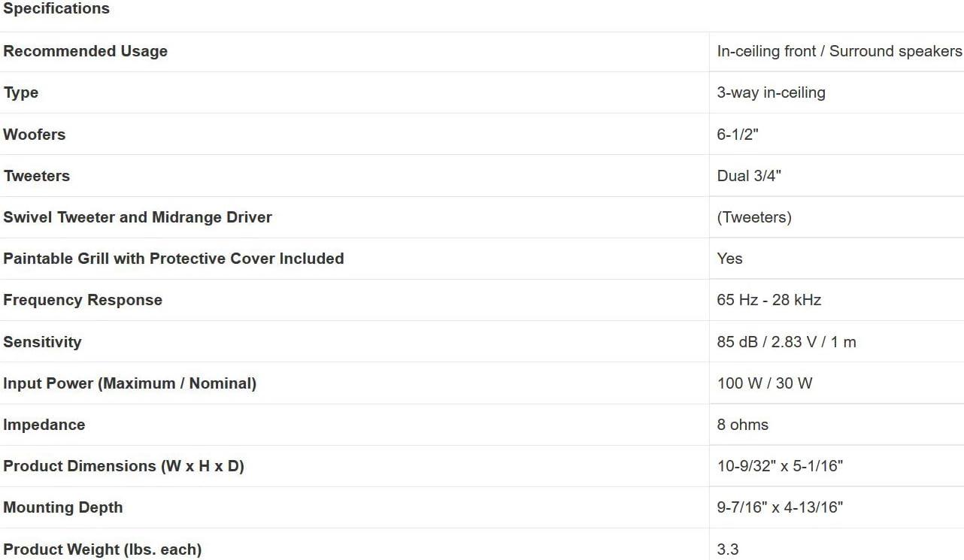The height and width of the screenshot is (560, 964).
Task: Click the Frequency Response row label
Action: (x=83, y=300)
